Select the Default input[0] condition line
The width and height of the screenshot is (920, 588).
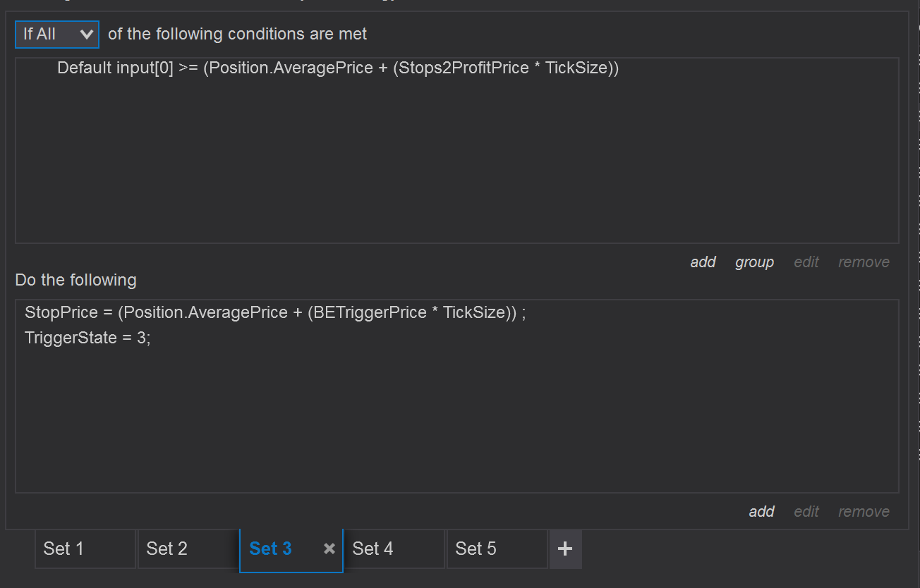(x=337, y=68)
